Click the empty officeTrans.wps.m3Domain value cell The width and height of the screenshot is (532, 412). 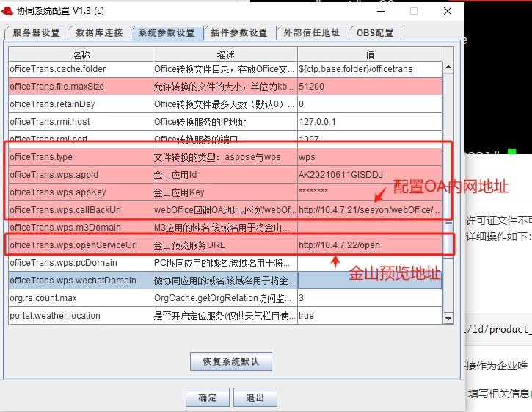(x=370, y=228)
